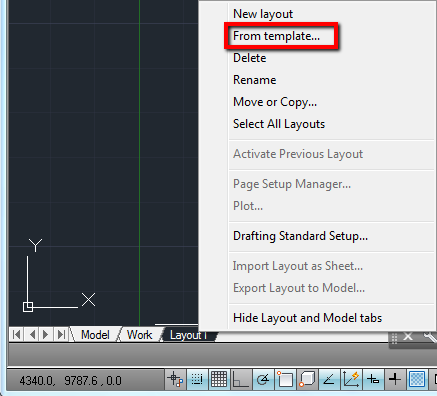Switch to the Work tab
Viewport: 437px width, 396px height.
point(139,335)
